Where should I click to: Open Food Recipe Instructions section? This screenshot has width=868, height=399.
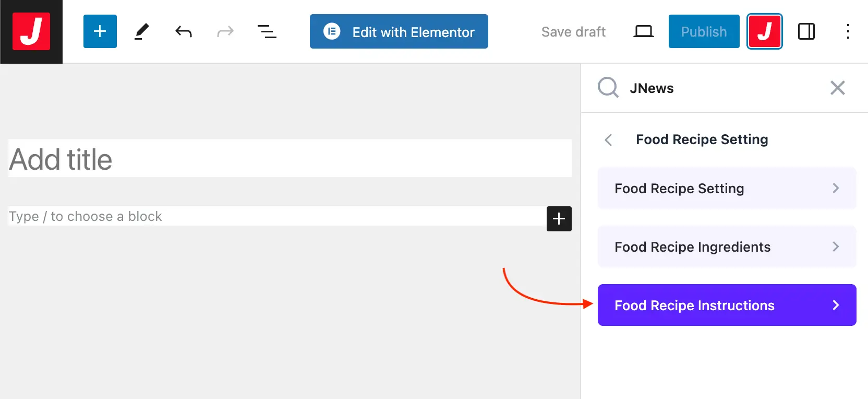pyautogui.click(x=727, y=306)
